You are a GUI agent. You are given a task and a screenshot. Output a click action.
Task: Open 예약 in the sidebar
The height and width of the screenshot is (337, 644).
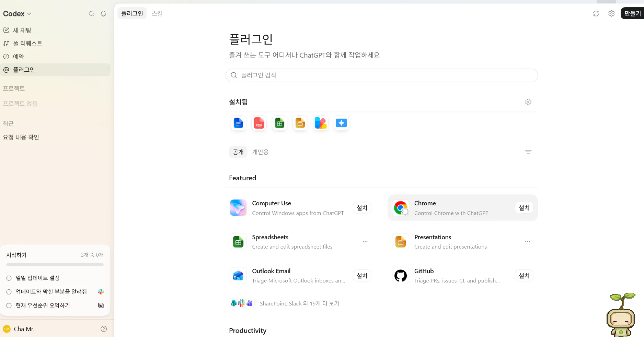[55, 57]
